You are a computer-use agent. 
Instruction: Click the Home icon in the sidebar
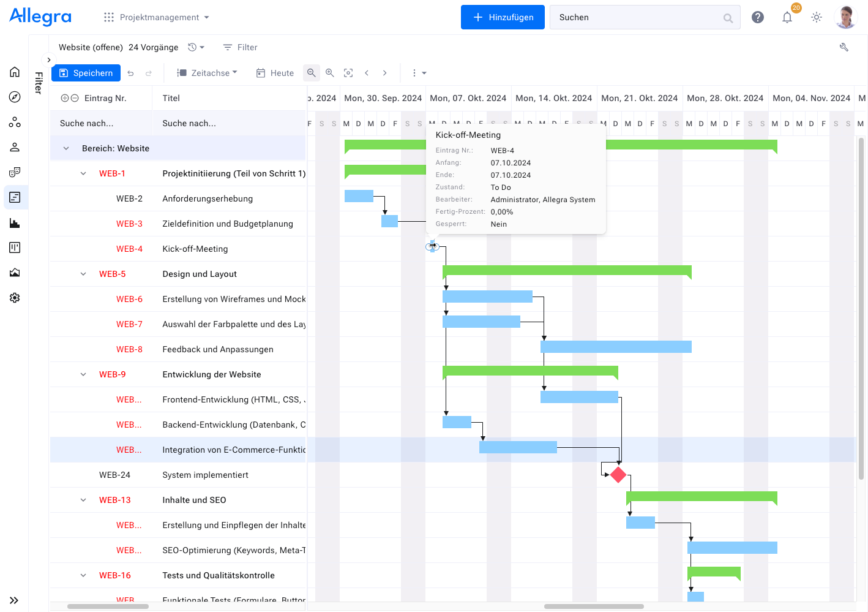coord(14,71)
